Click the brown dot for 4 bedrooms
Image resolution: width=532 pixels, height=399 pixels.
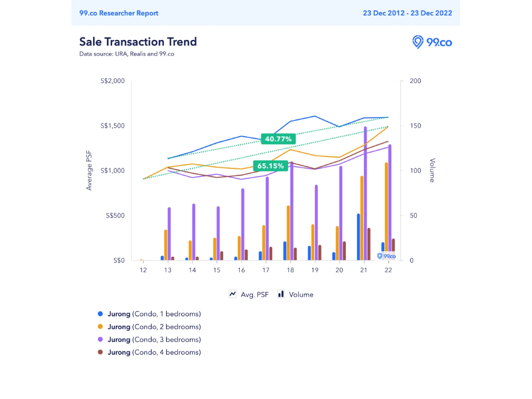(x=100, y=352)
